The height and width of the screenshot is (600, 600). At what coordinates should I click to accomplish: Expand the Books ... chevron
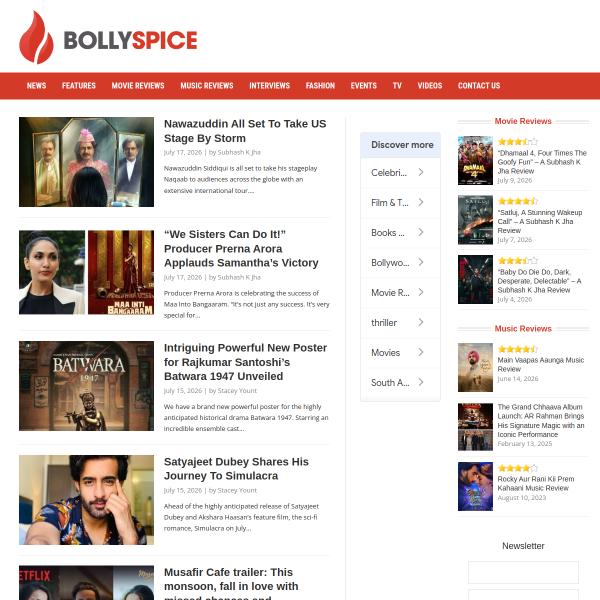[x=421, y=232]
